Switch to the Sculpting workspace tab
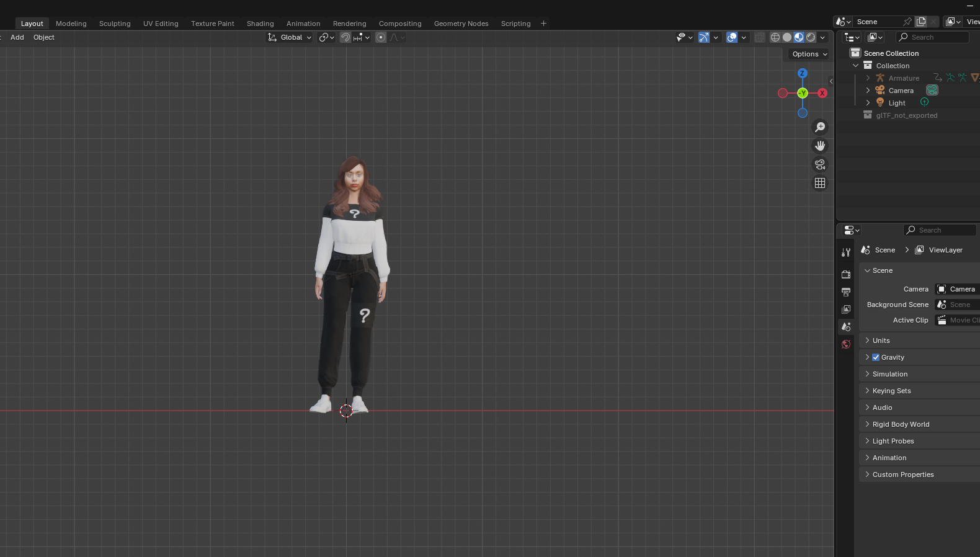 tap(115, 24)
